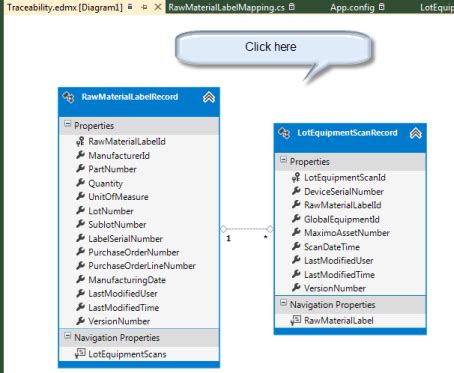This screenshot has width=454, height=373.
Task: Click the wrench icon beside ScanDateTime
Action: (x=296, y=246)
